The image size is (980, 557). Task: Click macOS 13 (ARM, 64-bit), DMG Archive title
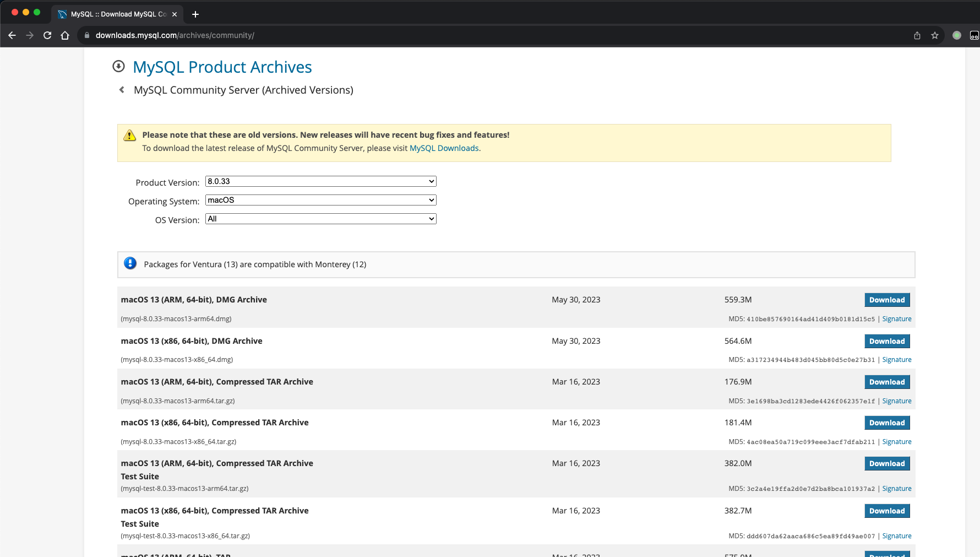point(194,300)
